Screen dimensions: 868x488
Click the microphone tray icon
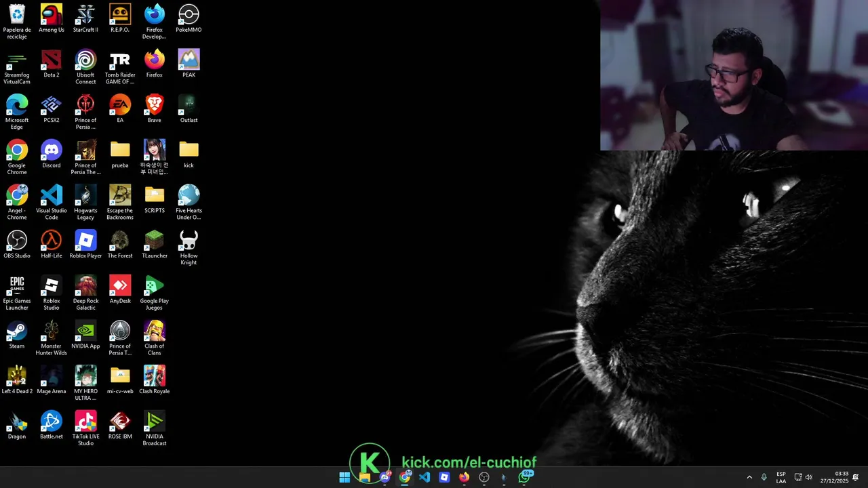[764, 477]
